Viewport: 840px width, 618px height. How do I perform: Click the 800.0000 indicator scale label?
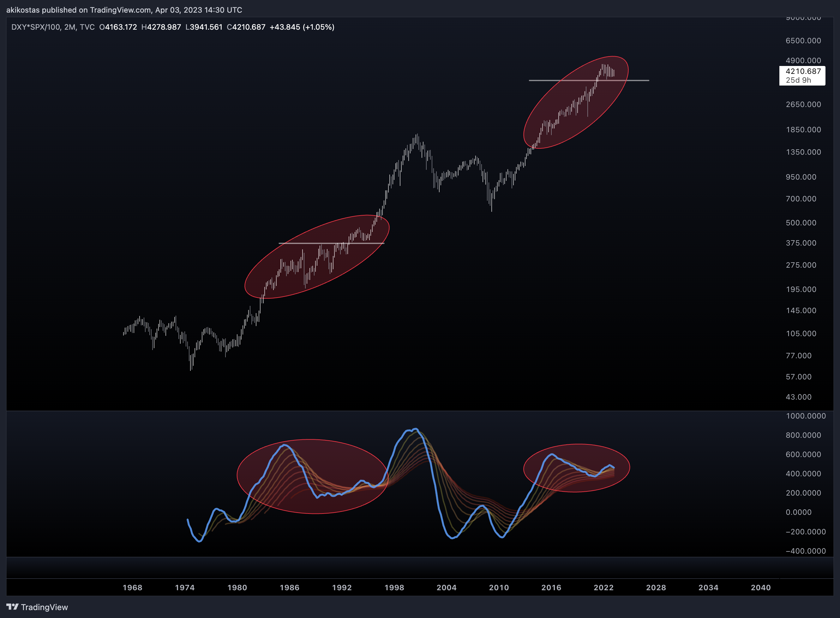(803, 435)
